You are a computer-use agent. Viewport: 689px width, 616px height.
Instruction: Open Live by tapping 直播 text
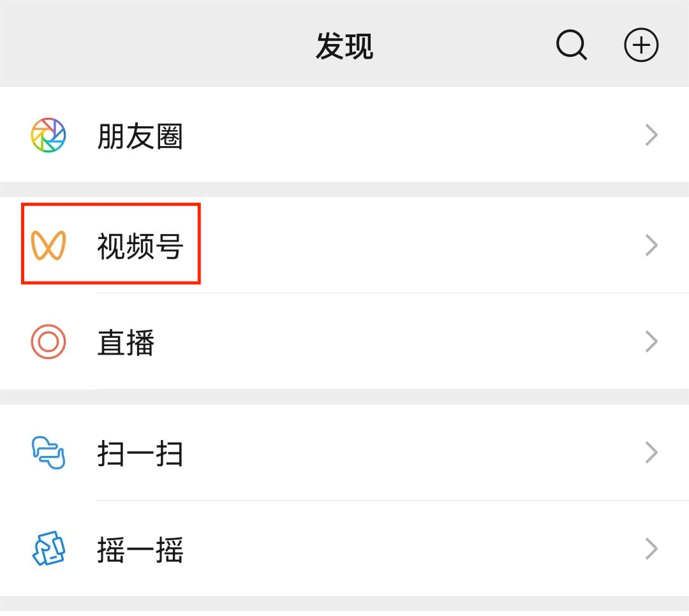pos(124,342)
